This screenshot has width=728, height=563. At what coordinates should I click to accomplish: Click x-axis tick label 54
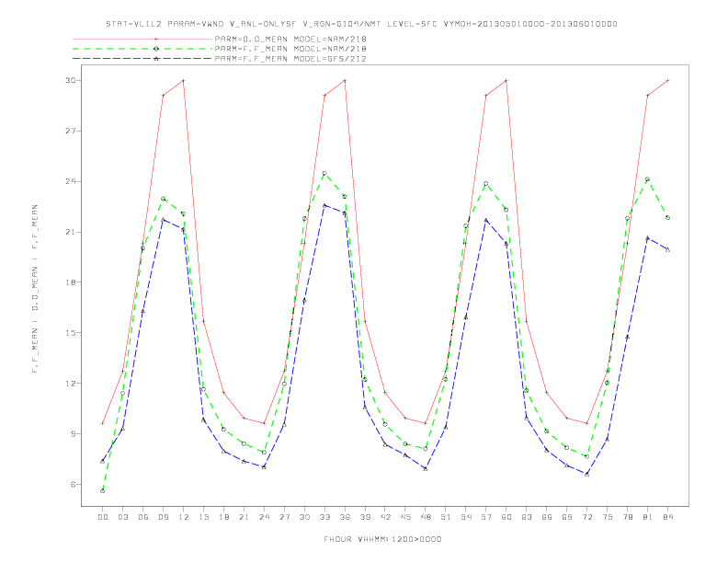466,517
